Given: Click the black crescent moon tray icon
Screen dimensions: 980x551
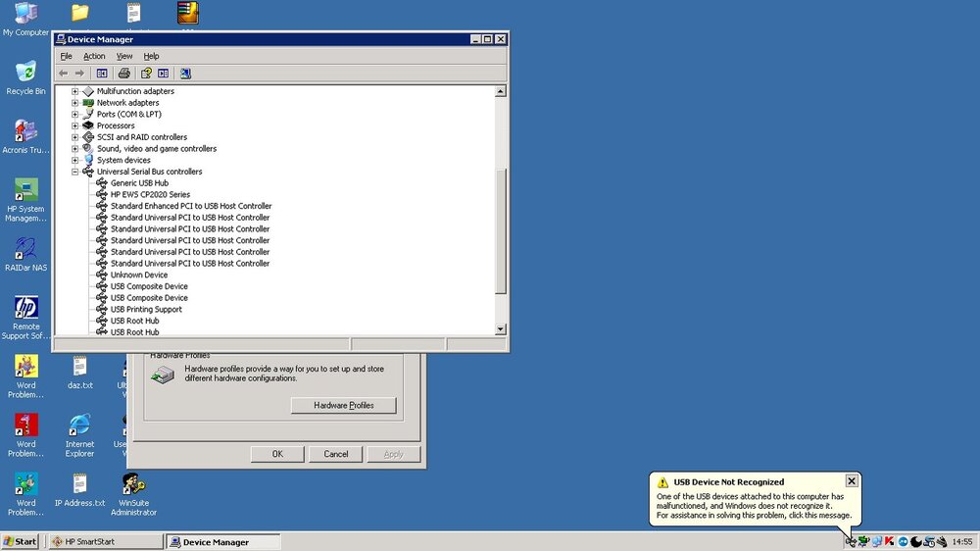Looking at the screenshot, I should coord(915,541).
